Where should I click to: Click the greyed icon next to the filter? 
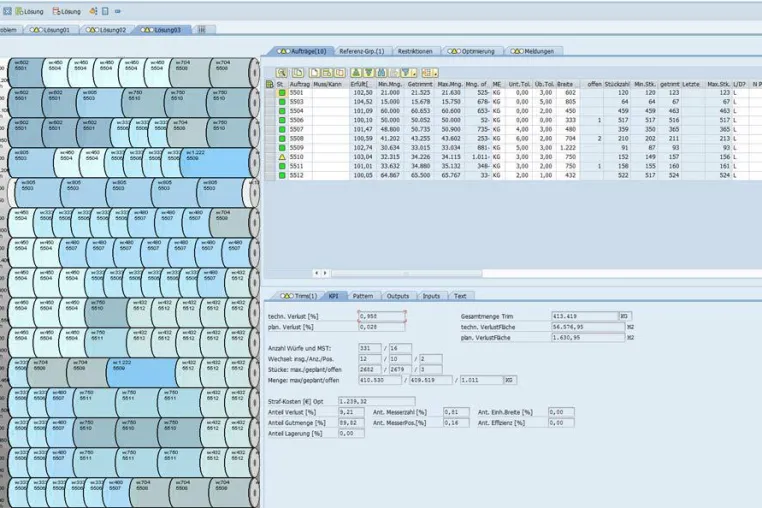(x=394, y=73)
